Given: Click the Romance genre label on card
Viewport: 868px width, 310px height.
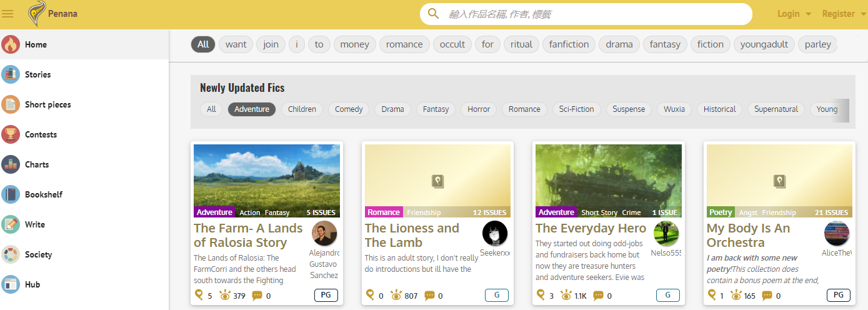Looking at the screenshot, I should (x=384, y=212).
